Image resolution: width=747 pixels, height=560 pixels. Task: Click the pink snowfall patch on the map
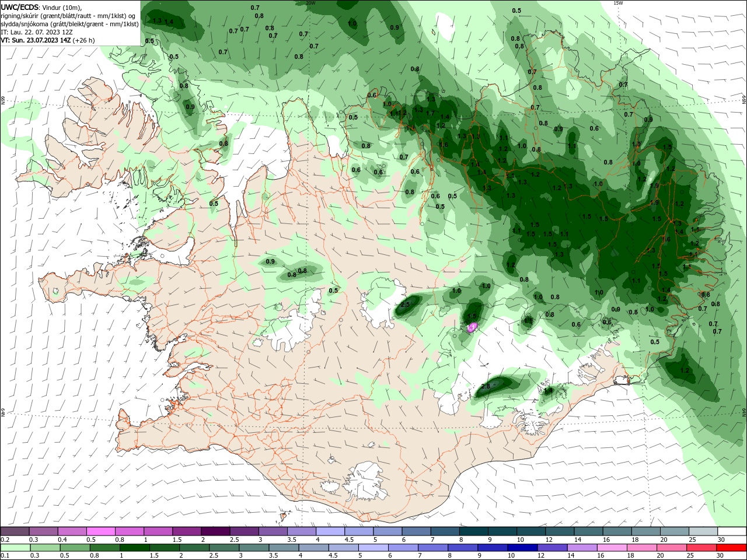(x=473, y=326)
